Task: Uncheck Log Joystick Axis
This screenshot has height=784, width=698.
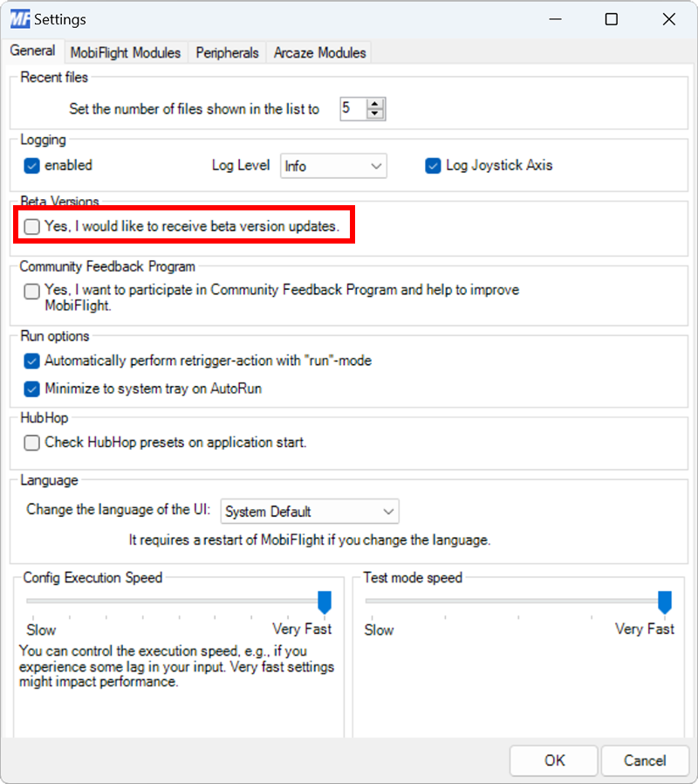Action: 433,165
